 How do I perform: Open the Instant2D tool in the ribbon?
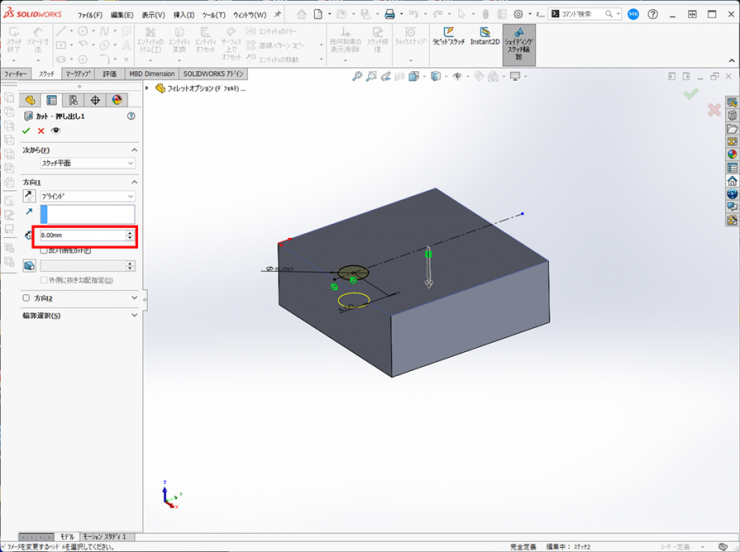tap(484, 37)
